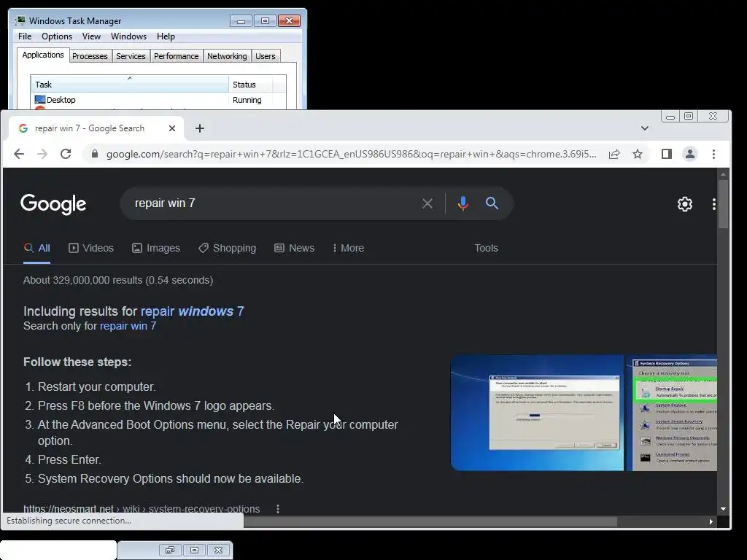Search only for 'repair win 7' link
The height and width of the screenshot is (560, 747).
pos(128,326)
